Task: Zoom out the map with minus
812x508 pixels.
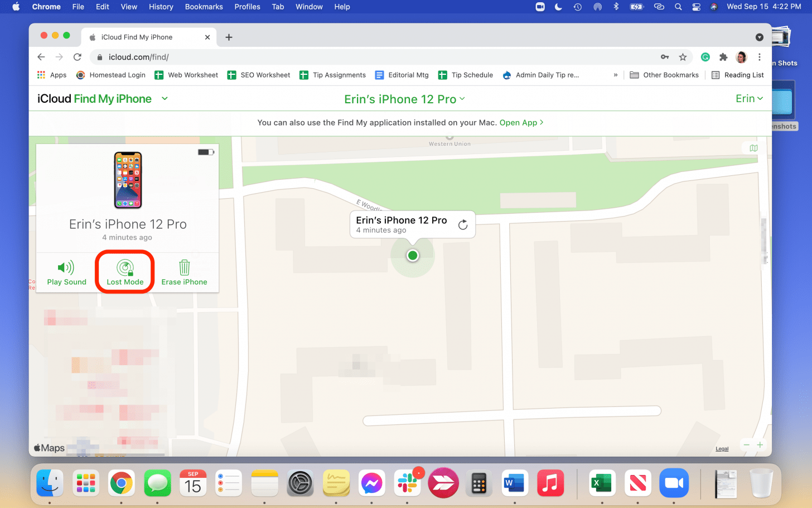Action: 746,445
